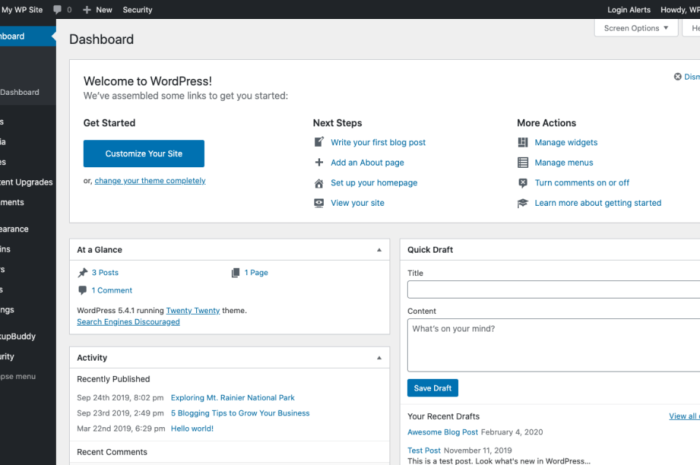Open the Screen Options dropdown
Image resolution: width=700 pixels, height=465 pixels.
point(636,28)
